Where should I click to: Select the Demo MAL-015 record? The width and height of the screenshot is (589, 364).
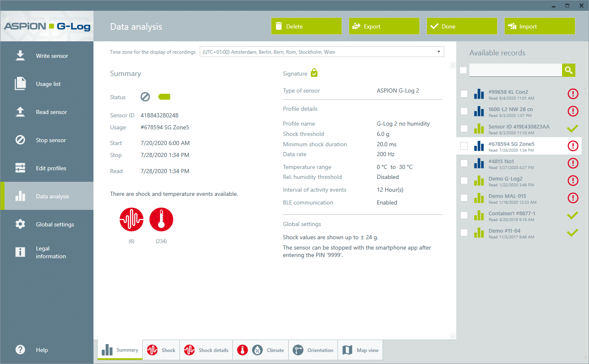[519, 198]
